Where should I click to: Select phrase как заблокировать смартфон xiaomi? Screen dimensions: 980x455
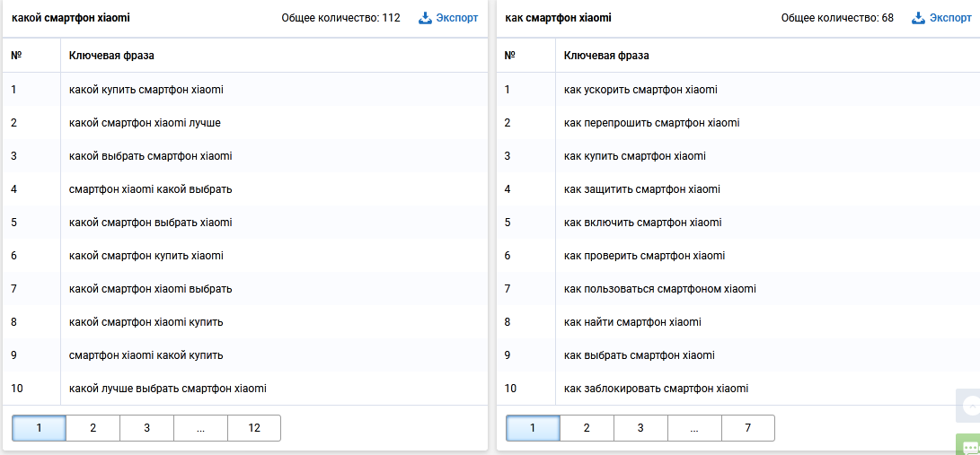pos(657,389)
